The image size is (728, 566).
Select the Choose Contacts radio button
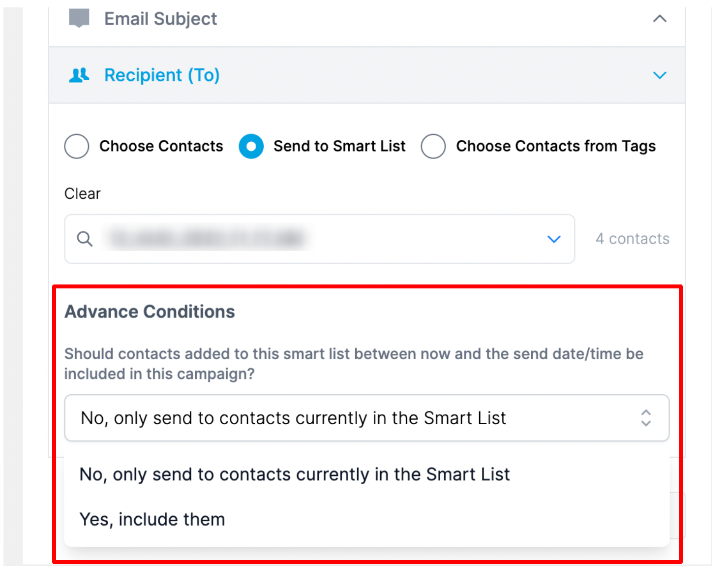(x=77, y=146)
